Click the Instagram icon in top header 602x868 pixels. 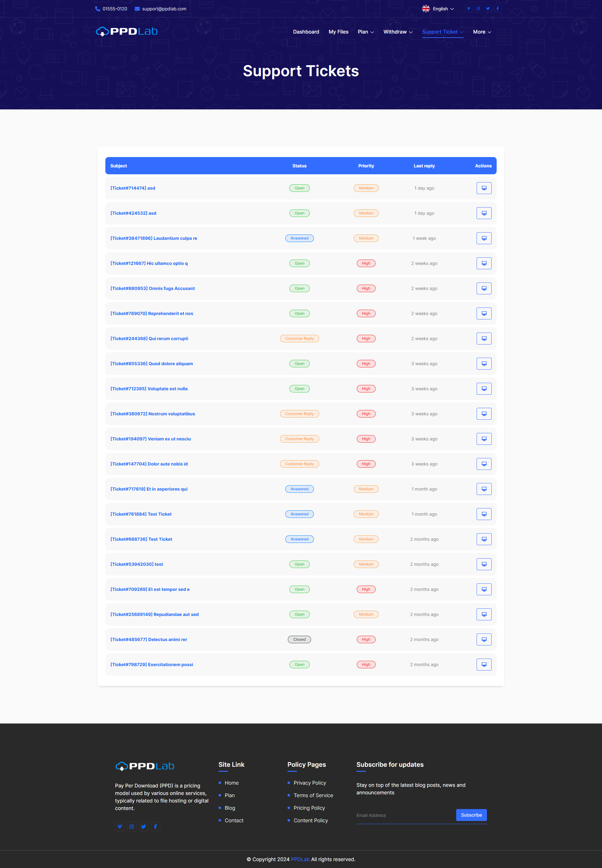point(478,9)
